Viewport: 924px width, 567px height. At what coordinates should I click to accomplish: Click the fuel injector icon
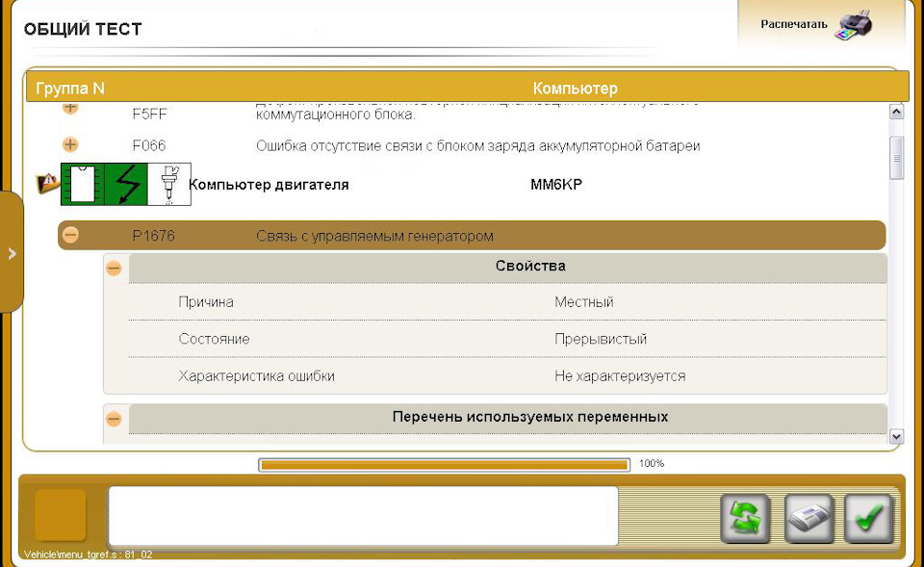pyautogui.click(x=169, y=185)
